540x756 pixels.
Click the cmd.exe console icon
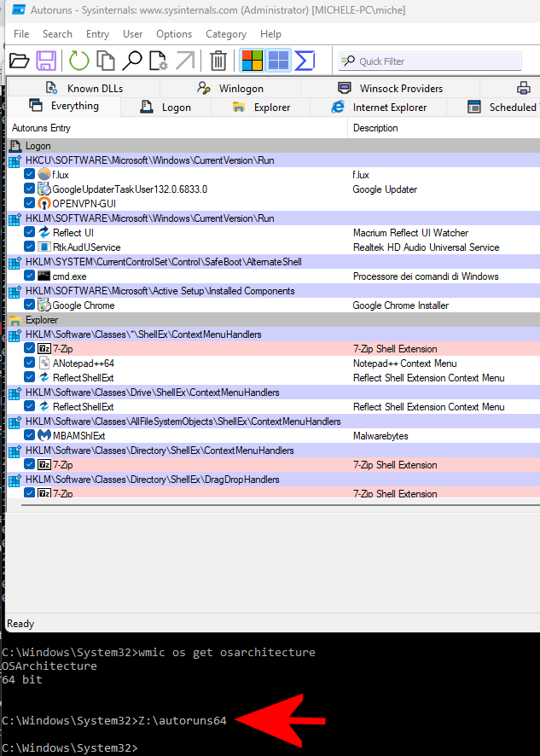pos(44,276)
